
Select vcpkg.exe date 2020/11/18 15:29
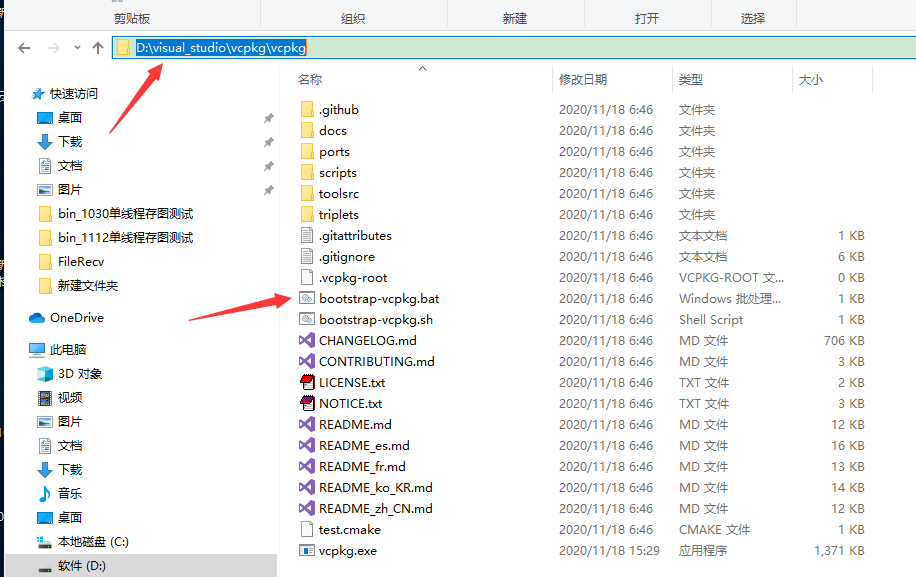click(609, 551)
